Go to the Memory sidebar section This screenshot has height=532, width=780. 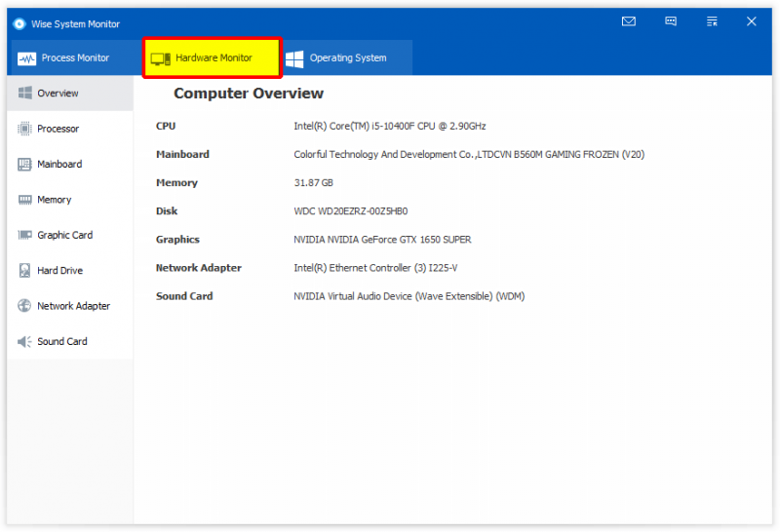[70, 200]
